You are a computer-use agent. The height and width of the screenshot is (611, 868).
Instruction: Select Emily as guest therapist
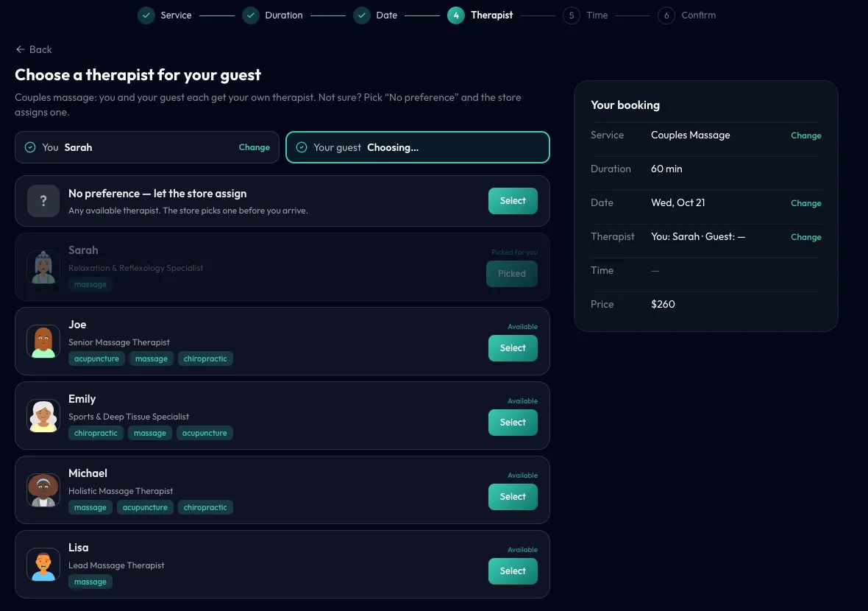[x=513, y=422]
